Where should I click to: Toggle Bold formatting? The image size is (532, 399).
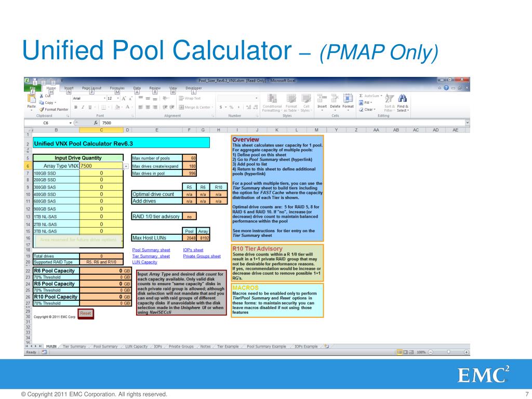pos(76,107)
